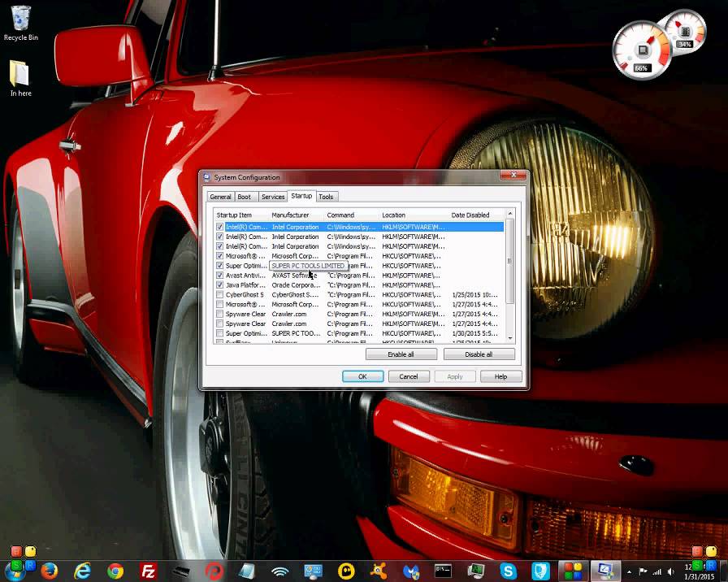Viewport: 728px width, 582px height.
Task: Sort by the Command column header
Action: (352, 215)
